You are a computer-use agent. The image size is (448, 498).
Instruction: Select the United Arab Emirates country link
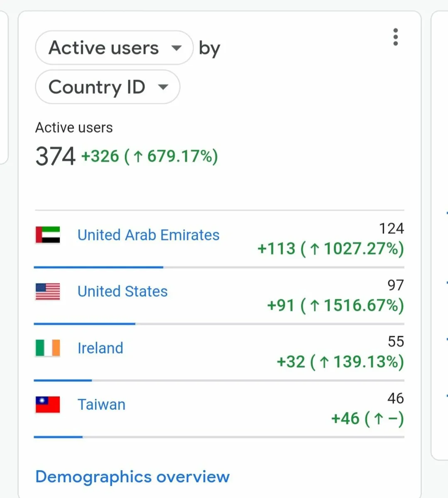[148, 235]
